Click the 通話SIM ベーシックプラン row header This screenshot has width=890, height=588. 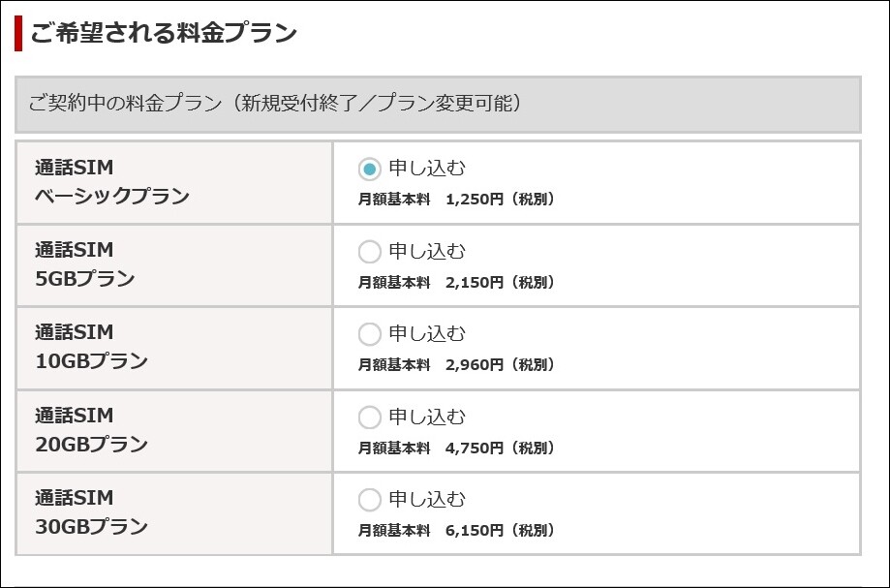point(174,182)
